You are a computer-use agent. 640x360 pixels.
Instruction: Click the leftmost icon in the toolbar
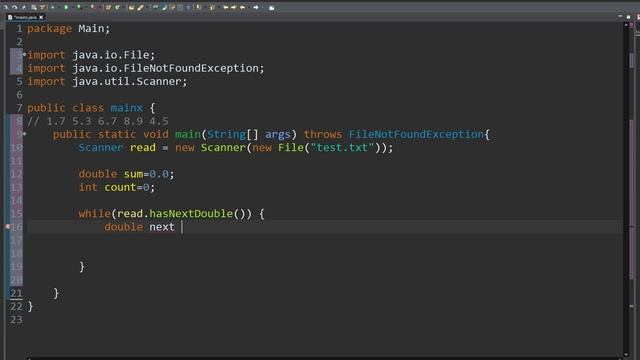pyautogui.click(x=6, y=7)
